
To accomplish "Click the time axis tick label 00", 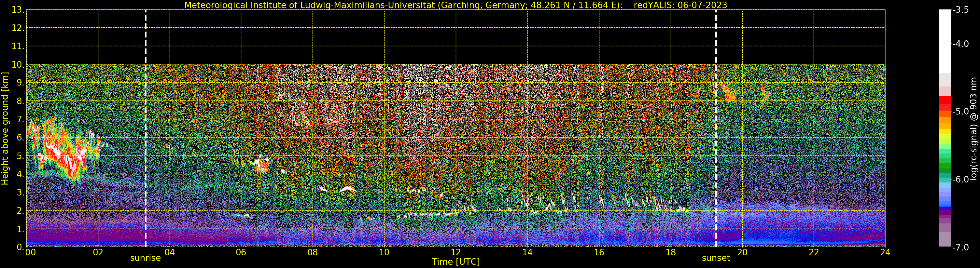I will point(30,252).
